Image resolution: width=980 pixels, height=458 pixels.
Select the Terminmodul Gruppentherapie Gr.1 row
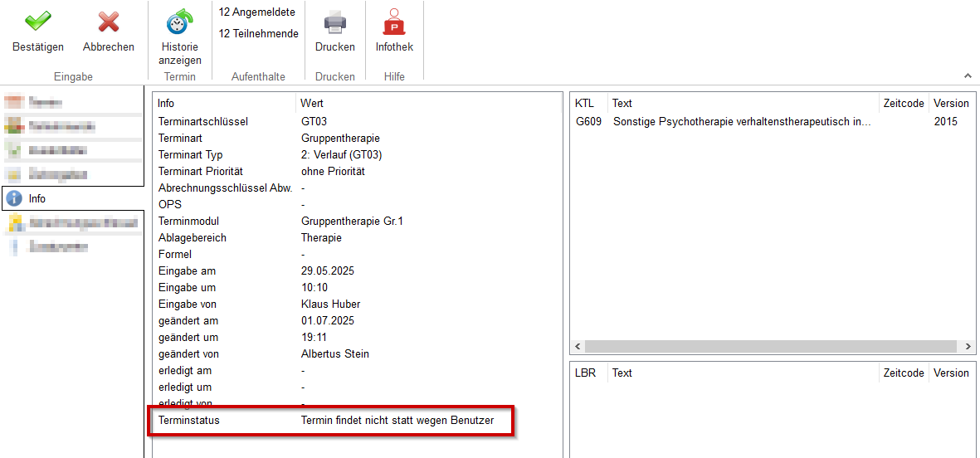tap(332, 222)
